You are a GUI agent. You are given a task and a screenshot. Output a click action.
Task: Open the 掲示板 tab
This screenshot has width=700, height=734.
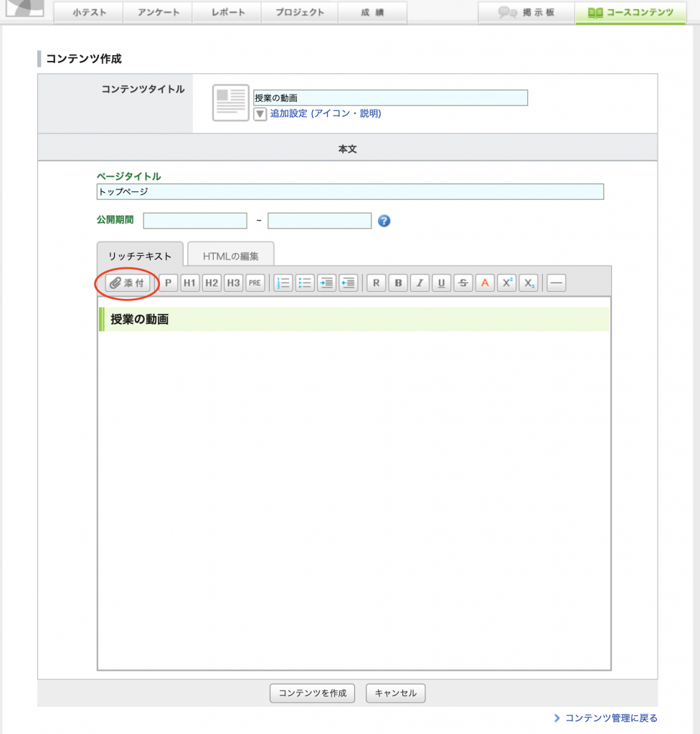click(526, 12)
